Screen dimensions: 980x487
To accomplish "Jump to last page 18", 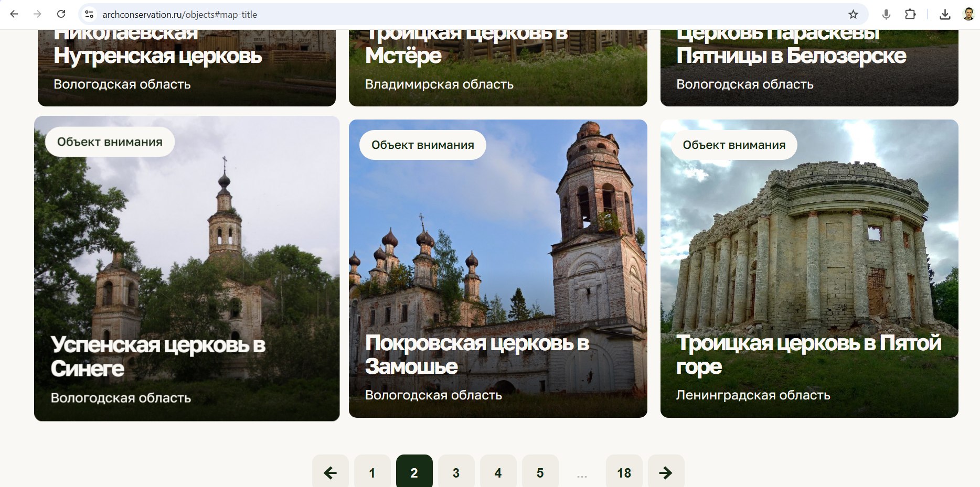I will pos(624,472).
